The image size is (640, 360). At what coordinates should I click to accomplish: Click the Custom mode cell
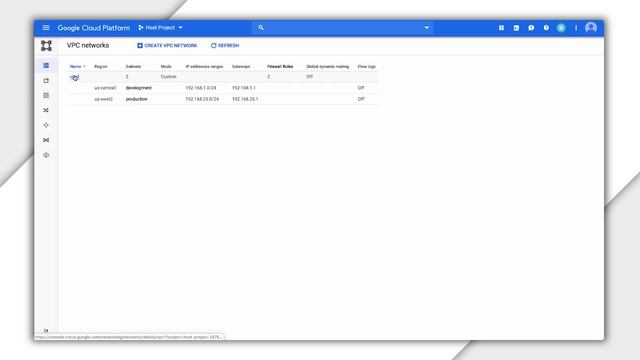pos(169,77)
